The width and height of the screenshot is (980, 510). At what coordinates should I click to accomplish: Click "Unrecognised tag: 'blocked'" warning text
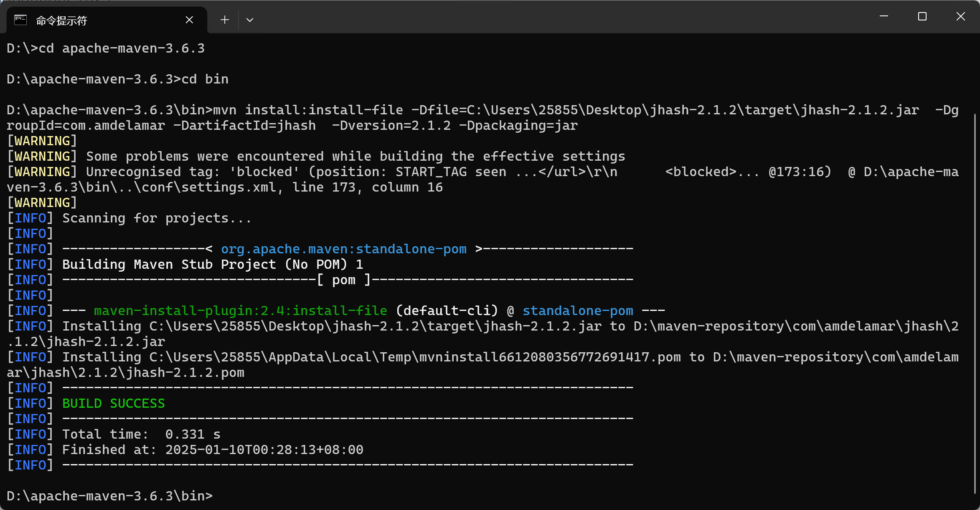tap(193, 172)
